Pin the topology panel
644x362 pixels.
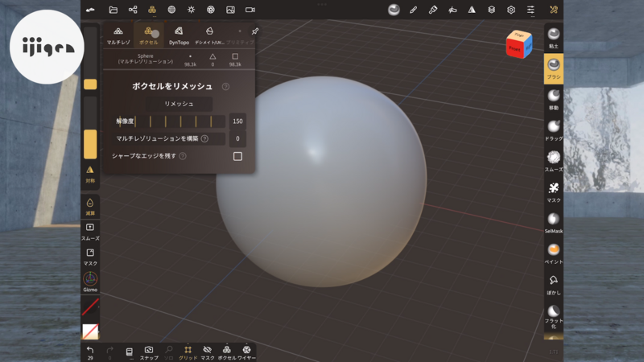pos(254,31)
